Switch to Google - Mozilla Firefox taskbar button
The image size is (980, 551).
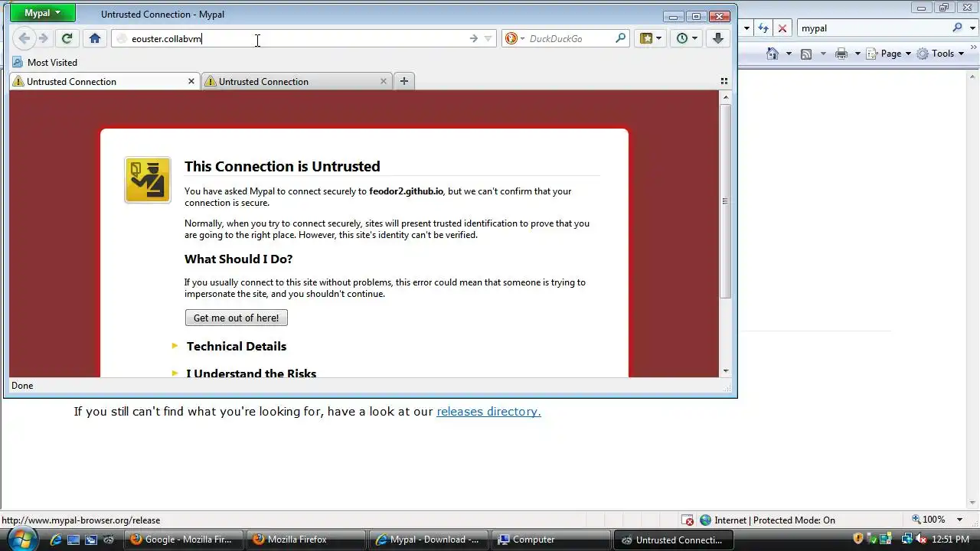tap(184, 540)
